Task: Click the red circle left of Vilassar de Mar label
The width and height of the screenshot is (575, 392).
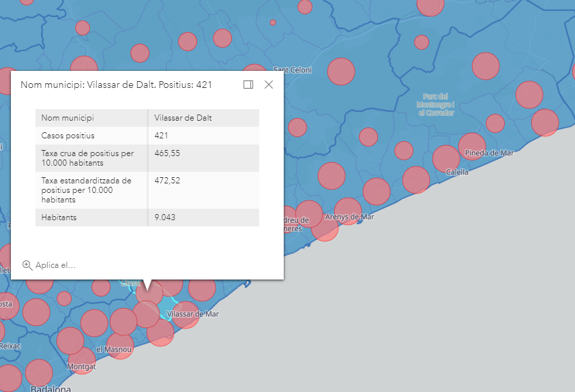Action: 146,314
